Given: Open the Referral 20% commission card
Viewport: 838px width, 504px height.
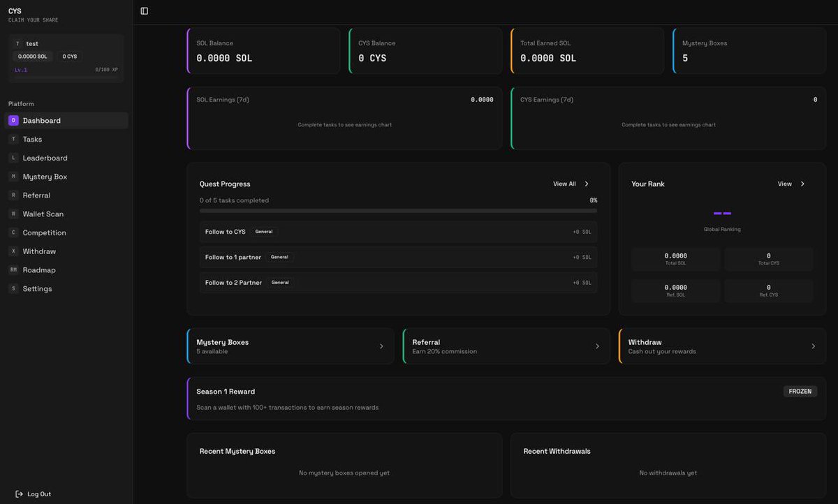Looking at the screenshot, I should coord(506,346).
